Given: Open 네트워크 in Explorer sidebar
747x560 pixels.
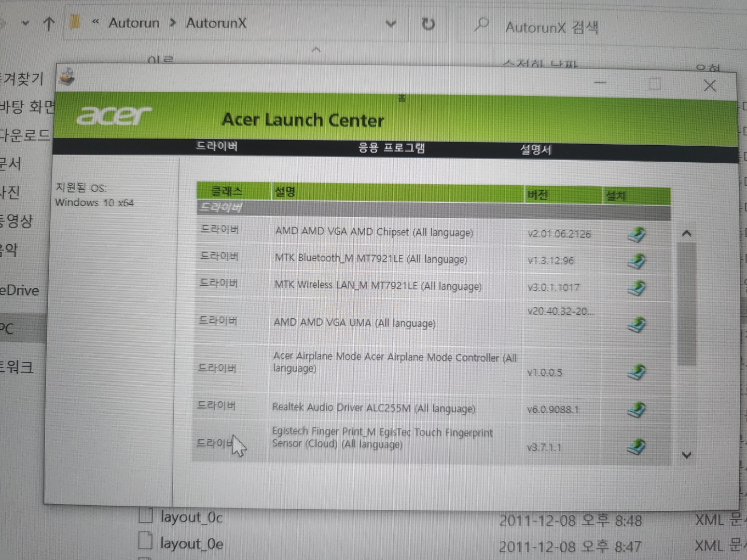Looking at the screenshot, I should pos(17,367).
